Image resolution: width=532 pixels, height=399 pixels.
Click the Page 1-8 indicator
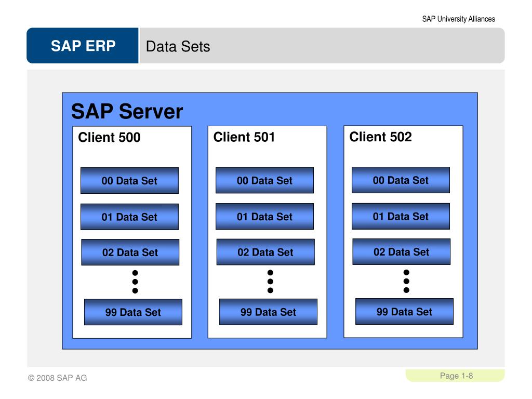coord(456,376)
